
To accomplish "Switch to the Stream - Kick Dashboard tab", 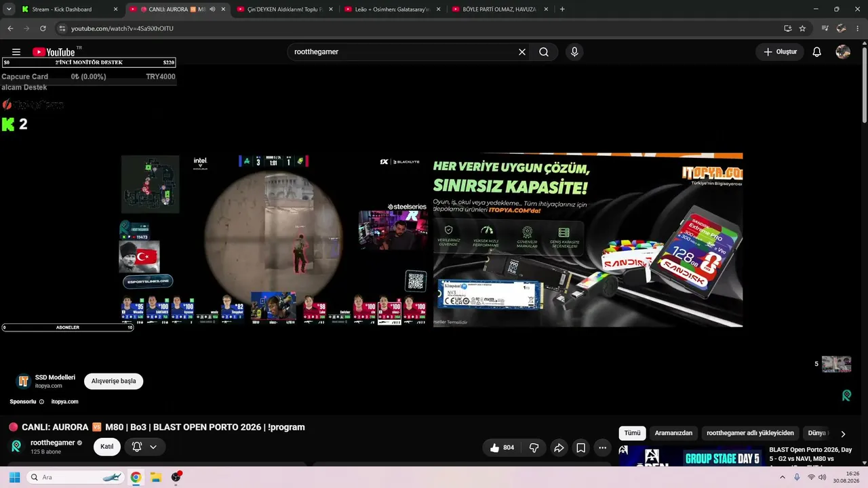I will (63, 9).
